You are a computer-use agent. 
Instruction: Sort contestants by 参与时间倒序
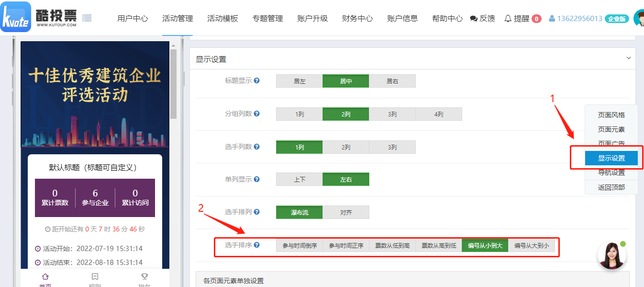[300, 245]
